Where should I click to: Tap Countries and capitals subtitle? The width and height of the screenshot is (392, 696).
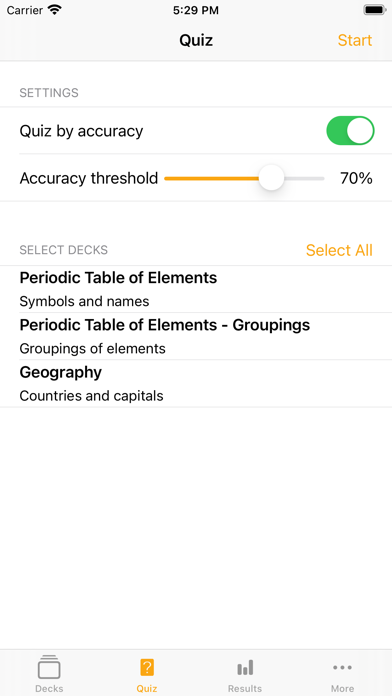(x=91, y=395)
